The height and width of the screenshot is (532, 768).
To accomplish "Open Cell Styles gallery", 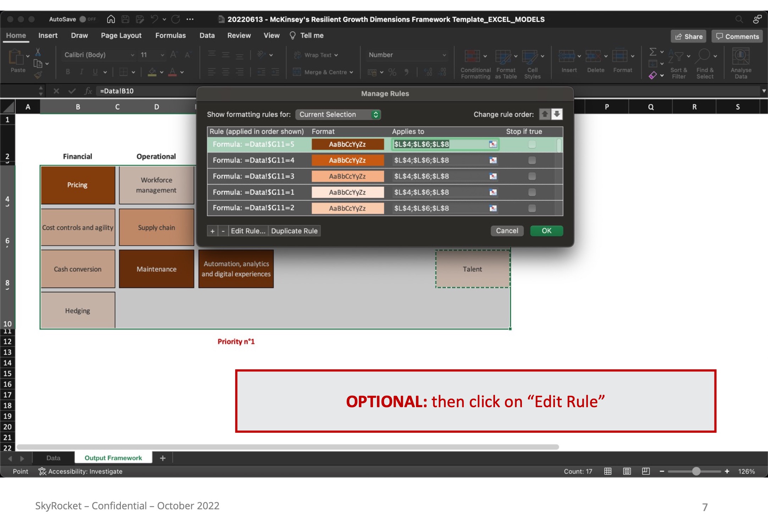I will pos(532,64).
